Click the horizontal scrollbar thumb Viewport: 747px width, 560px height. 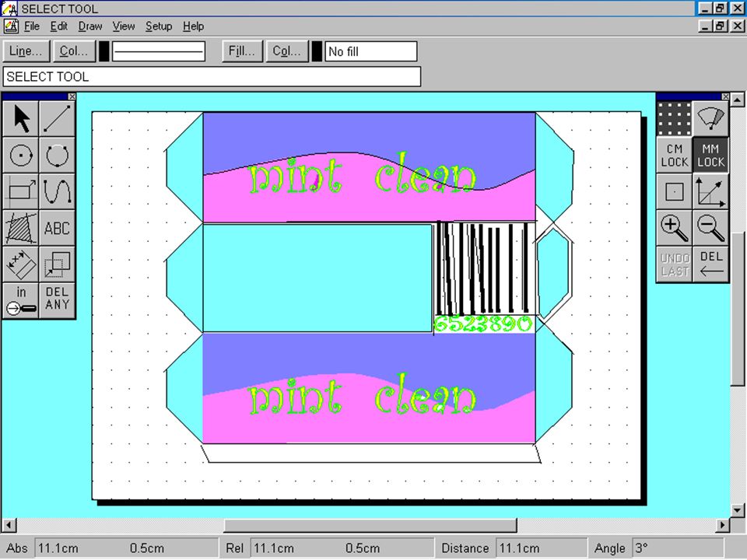click(x=370, y=525)
